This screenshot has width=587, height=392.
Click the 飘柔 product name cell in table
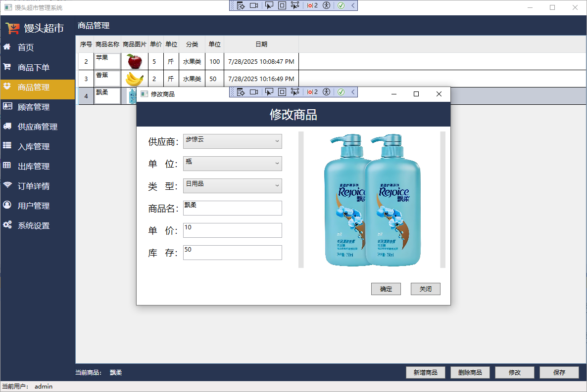pos(107,96)
